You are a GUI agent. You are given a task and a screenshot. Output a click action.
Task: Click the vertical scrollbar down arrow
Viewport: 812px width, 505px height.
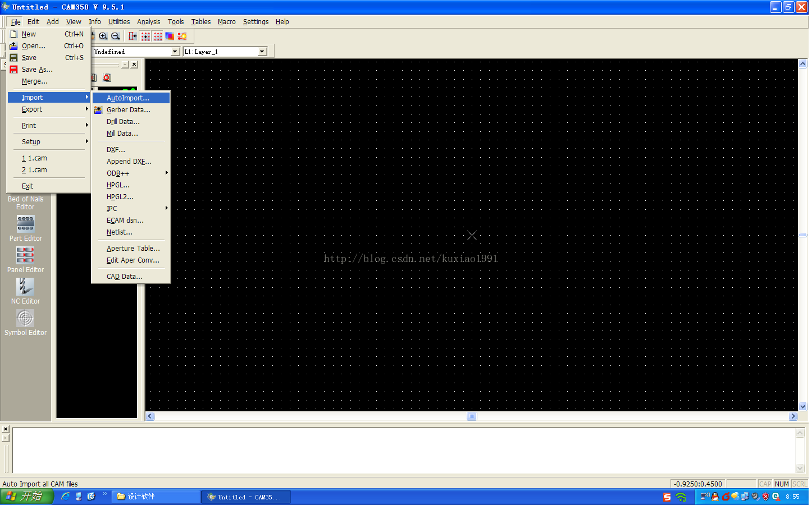point(803,407)
